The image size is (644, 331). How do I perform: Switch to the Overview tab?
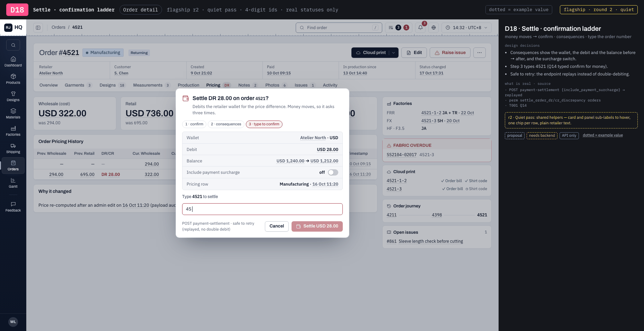click(48, 85)
